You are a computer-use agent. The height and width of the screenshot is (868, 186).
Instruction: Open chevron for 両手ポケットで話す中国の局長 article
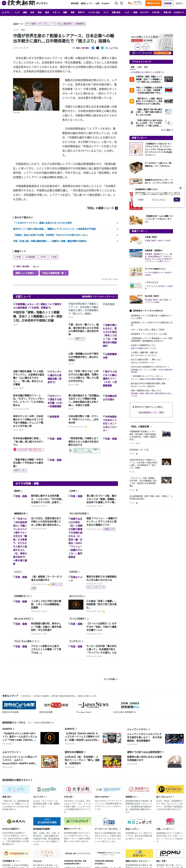coord(117,229)
